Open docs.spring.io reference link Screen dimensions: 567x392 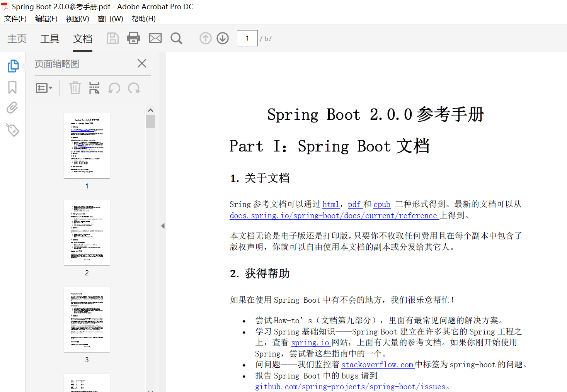click(x=334, y=216)
